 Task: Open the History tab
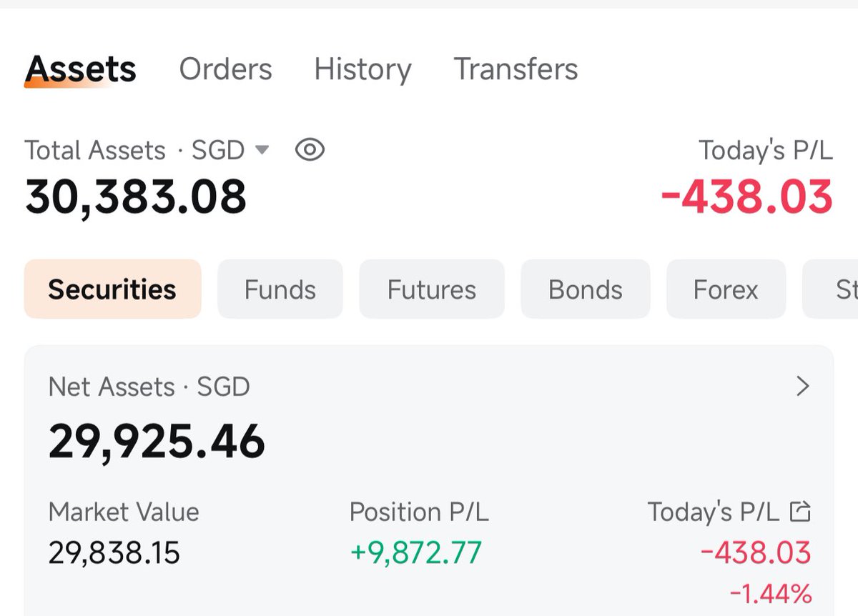pyautogui.click(x=363, y=69)
